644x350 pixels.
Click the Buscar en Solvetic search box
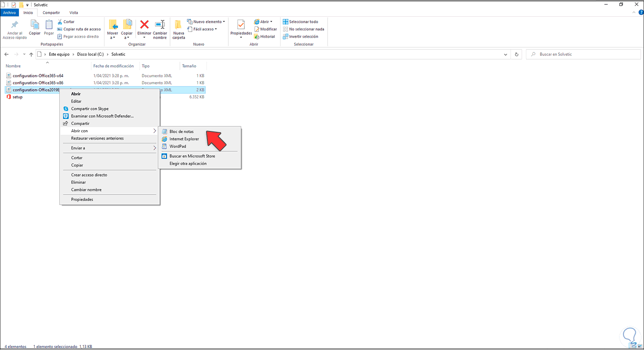[x=583, y=55]
